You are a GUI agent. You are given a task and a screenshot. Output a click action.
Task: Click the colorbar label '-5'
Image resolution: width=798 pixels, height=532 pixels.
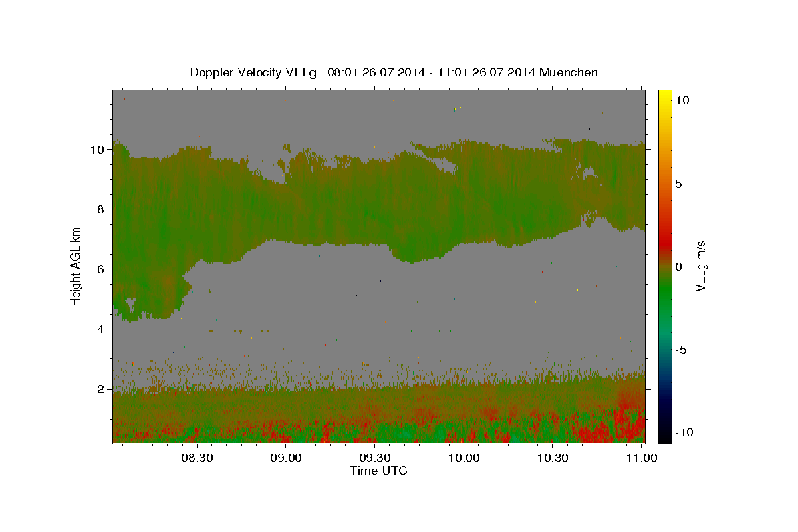(x=681, y=350)
